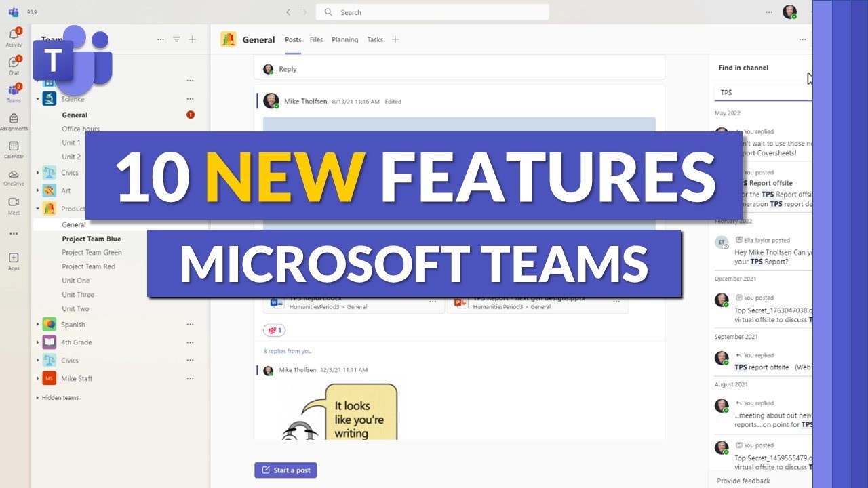Switch to the Files tab
The height and width of the screenshot is (488, 868).
316,39
